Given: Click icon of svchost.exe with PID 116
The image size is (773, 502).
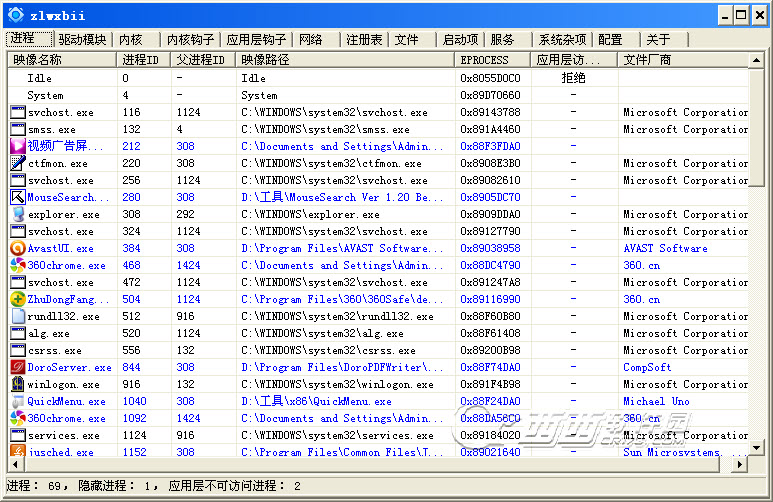Looking at the screenshot, I should 18,112.
